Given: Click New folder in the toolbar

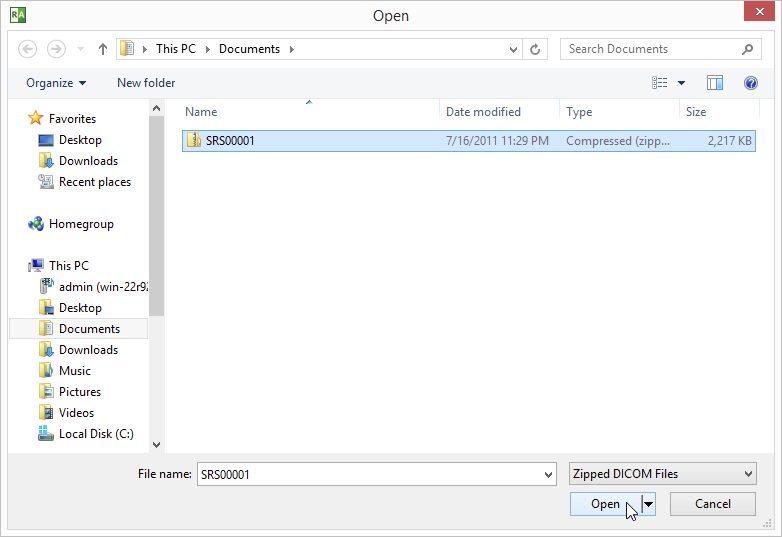Looking at the screenshot, I should 146,83.
